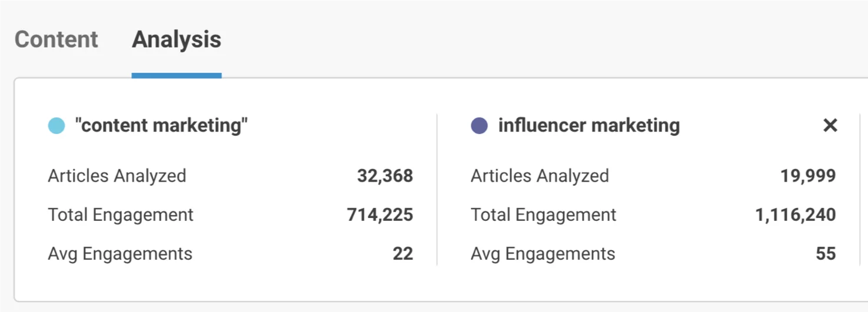
Task: Click the purple influencer marketing color dot
Action: click(x=480, y=126)
